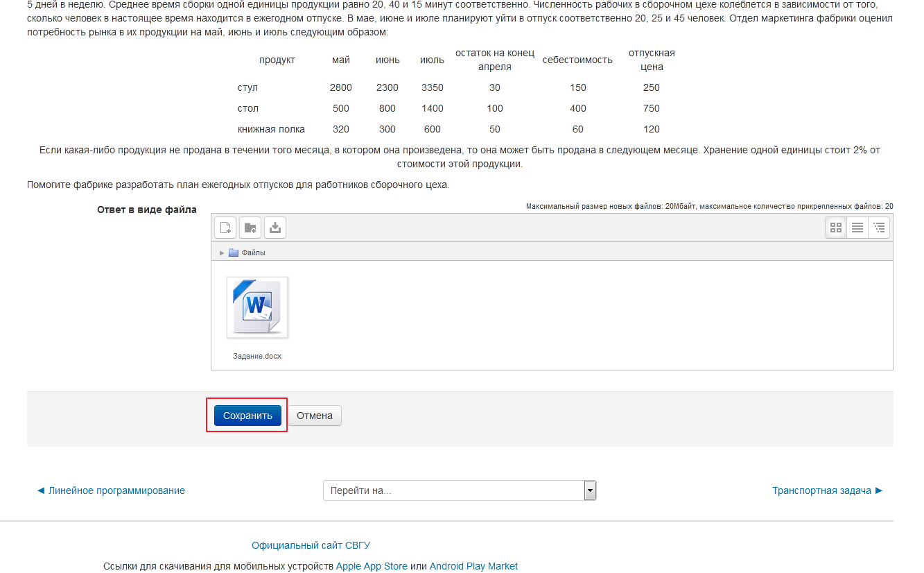Viewport: 924px width, 573px height.
Task: Open the Apple App Store link
Action: point(372,566)
